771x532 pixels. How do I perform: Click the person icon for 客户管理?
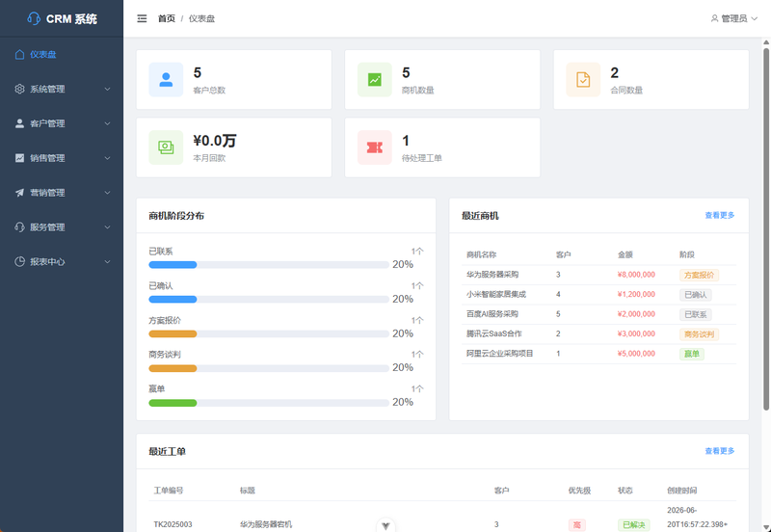click(x=19, y=123)
